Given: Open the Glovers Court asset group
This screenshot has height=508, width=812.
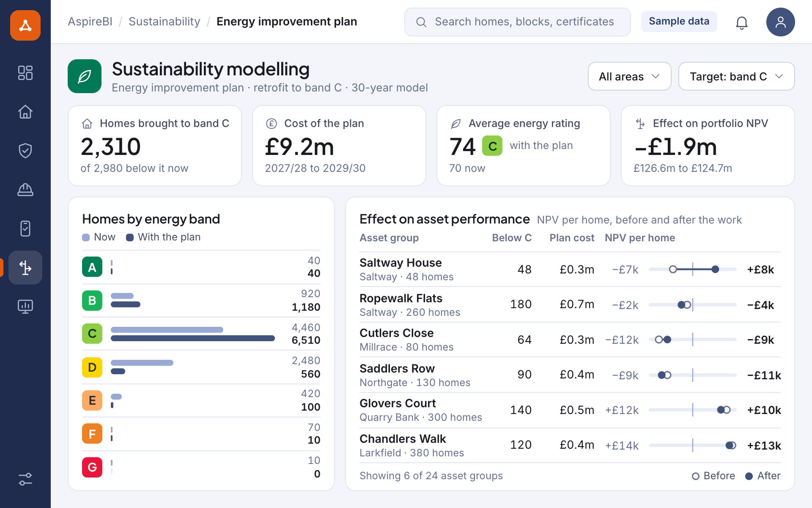Looking at the screenshot, I should 570,410.
